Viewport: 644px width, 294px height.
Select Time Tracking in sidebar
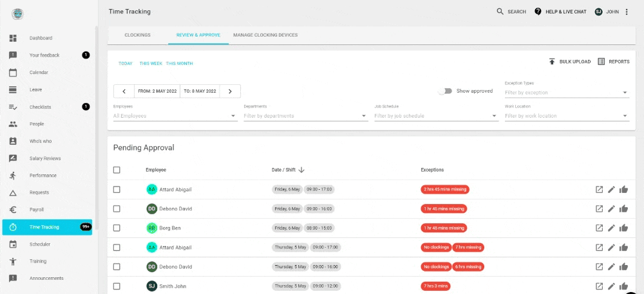pos(47,227)
